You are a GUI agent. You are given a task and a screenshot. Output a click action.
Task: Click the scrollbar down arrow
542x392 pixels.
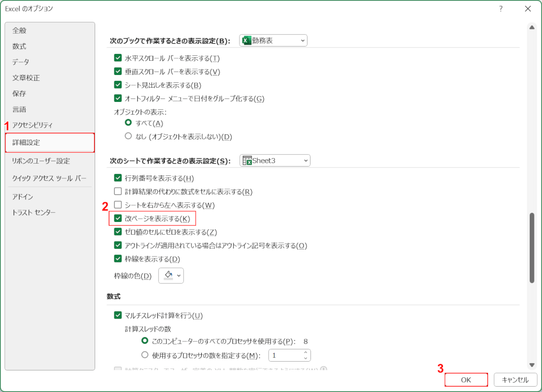tap(532, 365)
